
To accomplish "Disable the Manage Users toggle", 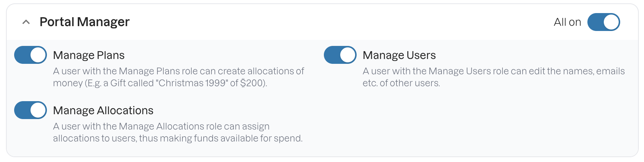I will tap(340, 55).
